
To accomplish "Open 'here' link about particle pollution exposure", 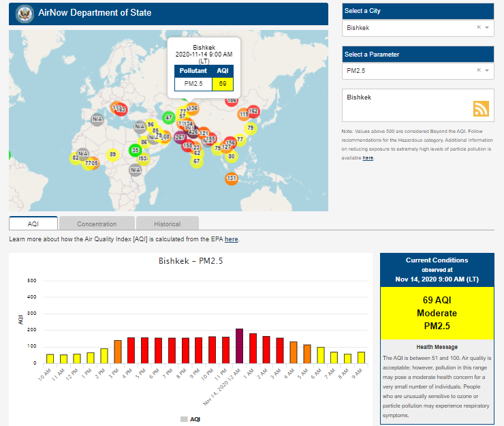I will (x=368, y=157).
